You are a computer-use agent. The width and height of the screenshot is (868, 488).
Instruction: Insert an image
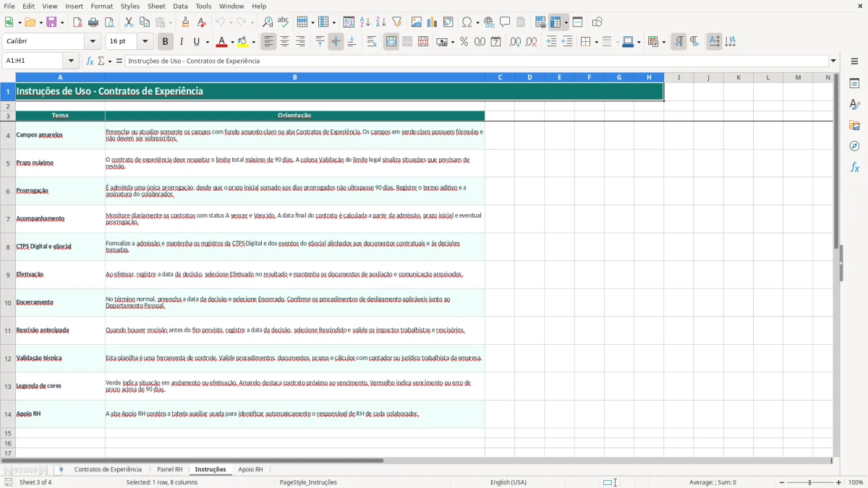417,22
